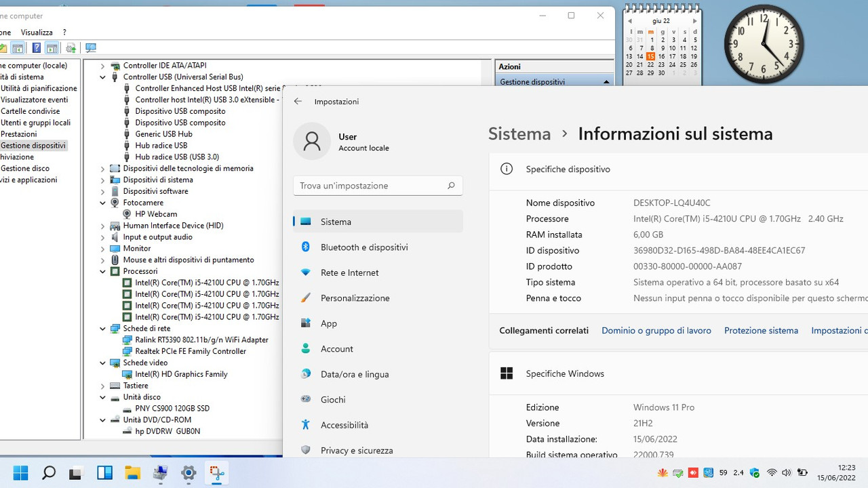
Task: Open the Windows Start menu
Action: [x=20, y=472]
